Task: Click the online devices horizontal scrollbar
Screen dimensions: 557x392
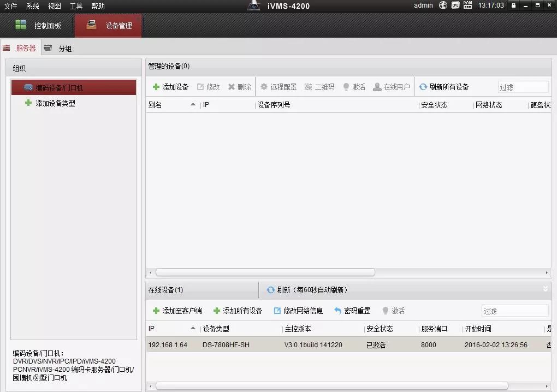Action: (332, 385)
